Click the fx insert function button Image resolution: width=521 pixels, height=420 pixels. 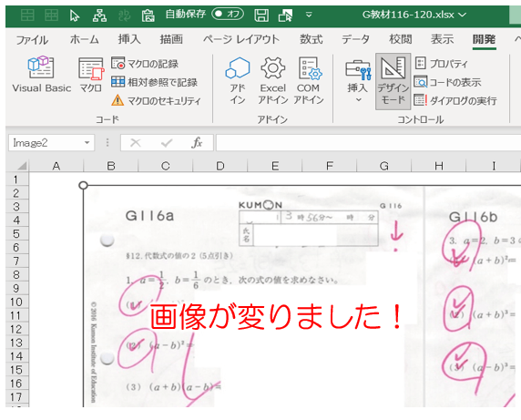click(197, 143)
